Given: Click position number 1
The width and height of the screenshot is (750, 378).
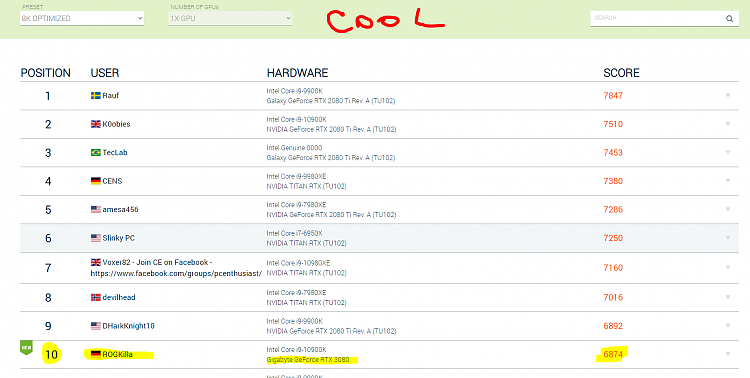Looking at the screenshot, I should click(48, 96).
